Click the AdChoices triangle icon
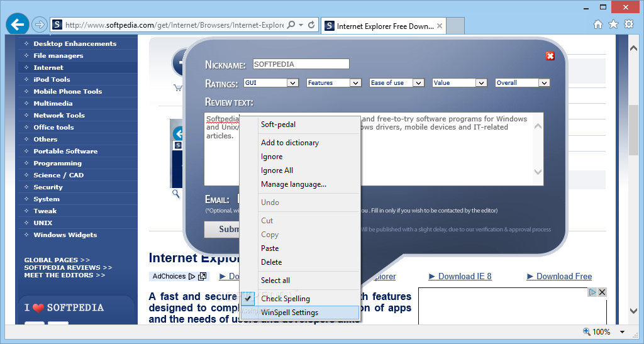The image size is (644, 344). (191, 276)
